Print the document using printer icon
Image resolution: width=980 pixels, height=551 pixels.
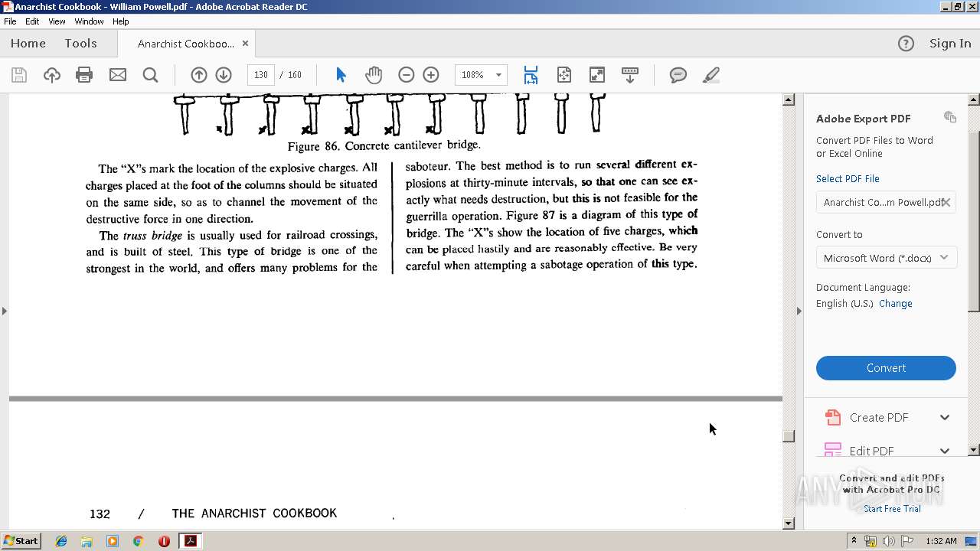click(x=84, y=75)
